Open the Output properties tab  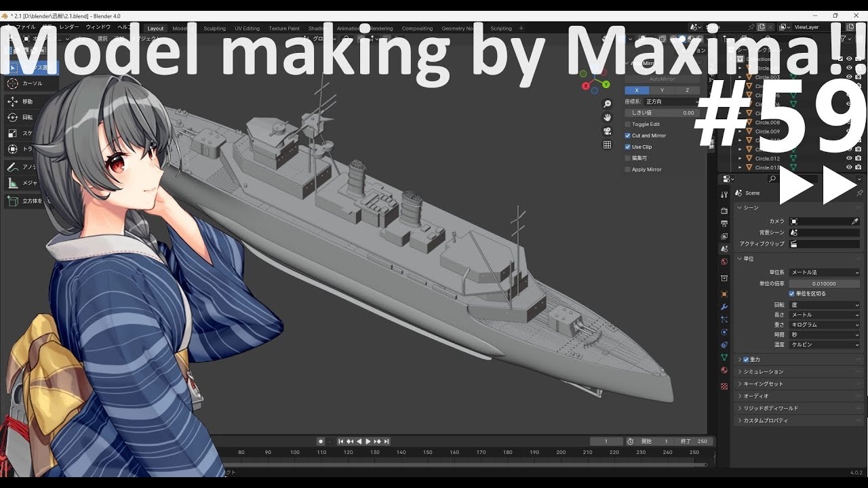pos(724,224)
